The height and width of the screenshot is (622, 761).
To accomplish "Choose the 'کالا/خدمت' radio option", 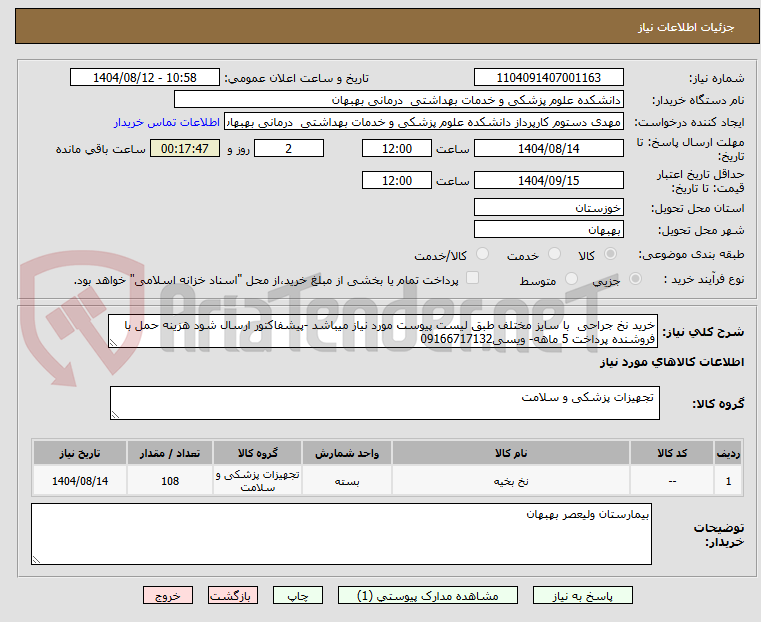I will (482, 255).
